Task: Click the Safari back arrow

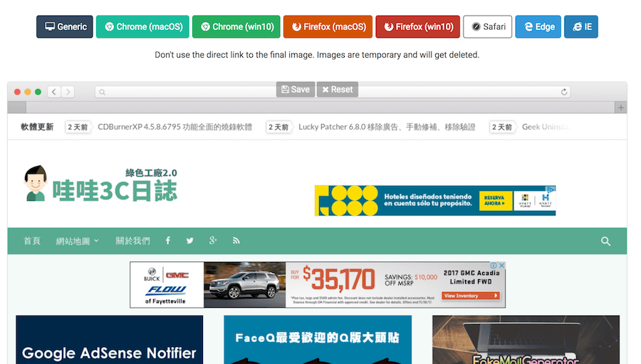Action: [x=54, y=92]
